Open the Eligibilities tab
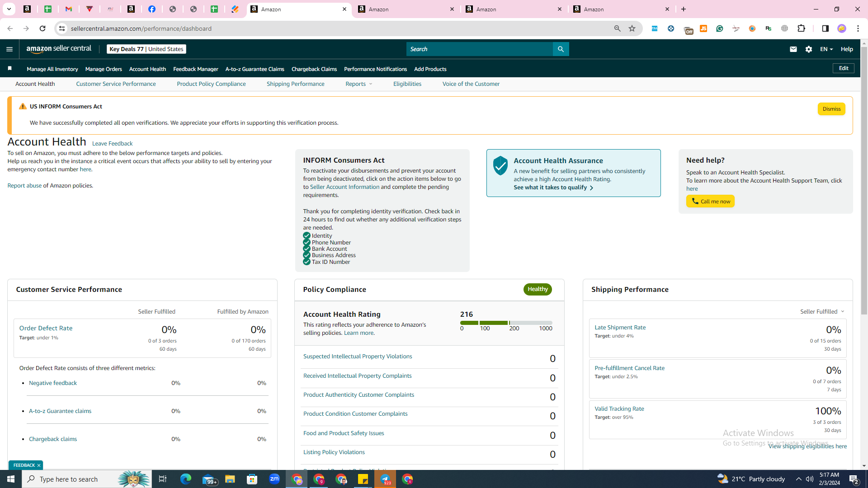Image resolution: width=868 pixels, height=488 pixels. coord(407,84)
